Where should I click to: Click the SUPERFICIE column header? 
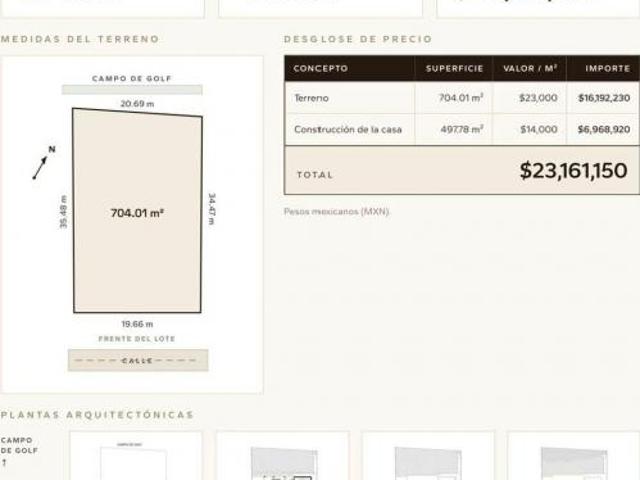click(454, 69)
